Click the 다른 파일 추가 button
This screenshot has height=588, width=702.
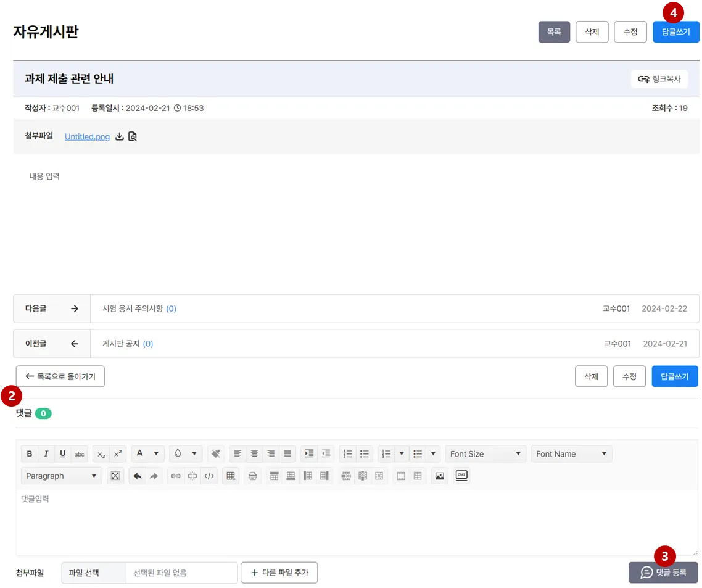point(279,573)
